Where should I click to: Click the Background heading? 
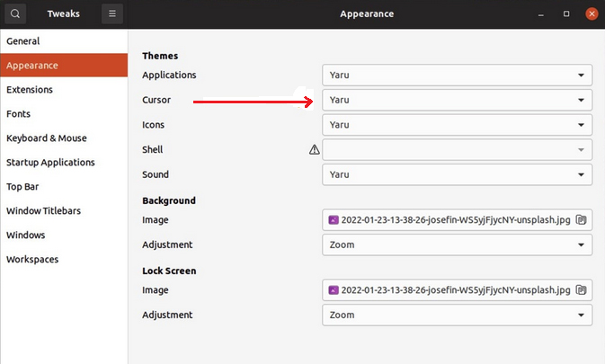(x=169, y=201)
